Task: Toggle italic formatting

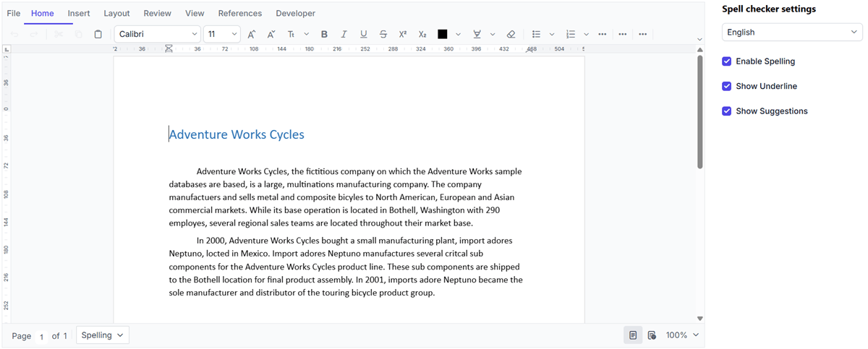Action: tap(344, 34)
